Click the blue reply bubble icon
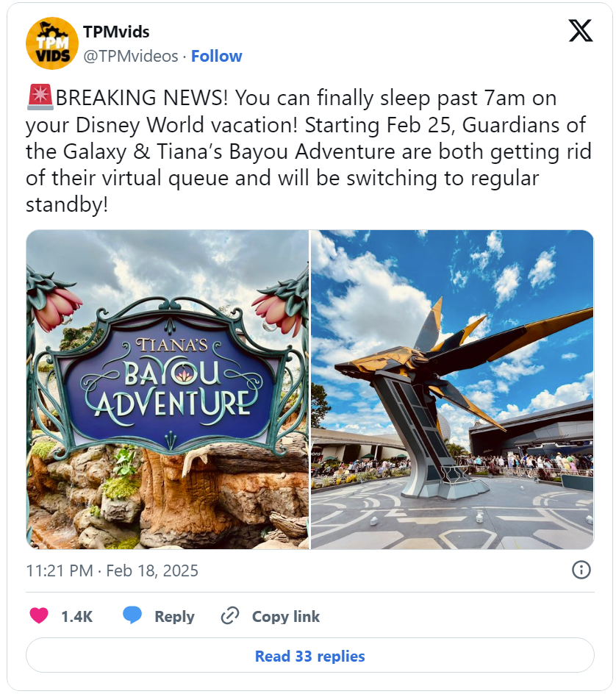This screenshot has height=694, width=616. (x=132, y=615)
